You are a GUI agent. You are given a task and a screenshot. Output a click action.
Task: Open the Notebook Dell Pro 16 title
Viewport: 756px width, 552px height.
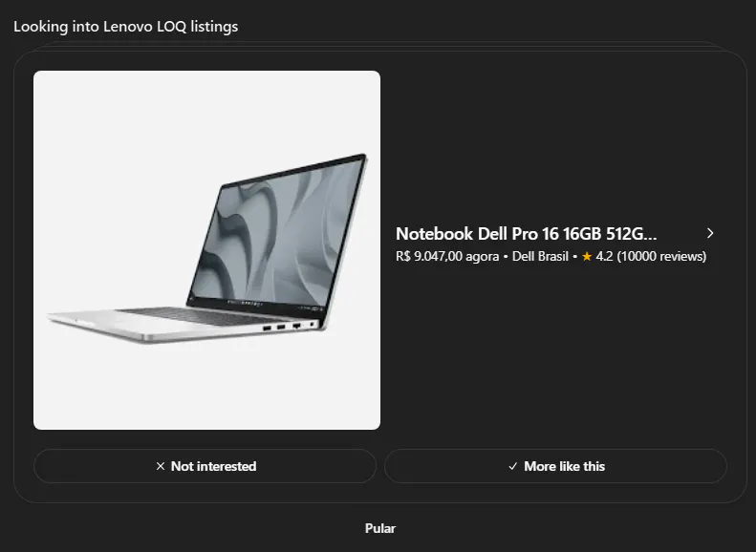(526, 234)
